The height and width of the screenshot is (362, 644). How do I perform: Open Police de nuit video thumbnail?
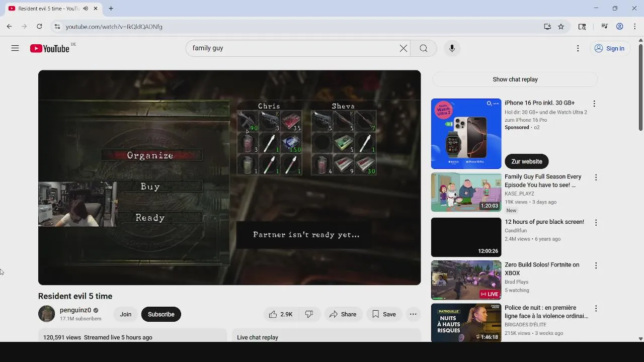click(x=466, y=323)
